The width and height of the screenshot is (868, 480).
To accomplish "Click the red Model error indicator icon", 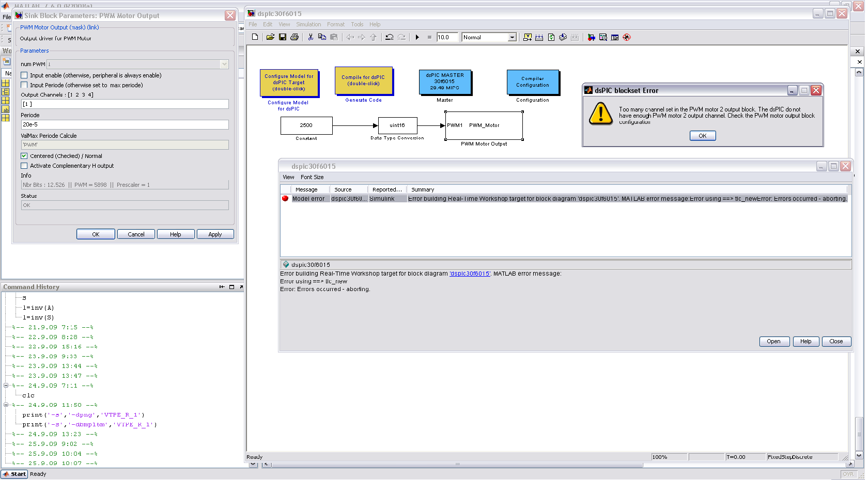I will point(285,199).
